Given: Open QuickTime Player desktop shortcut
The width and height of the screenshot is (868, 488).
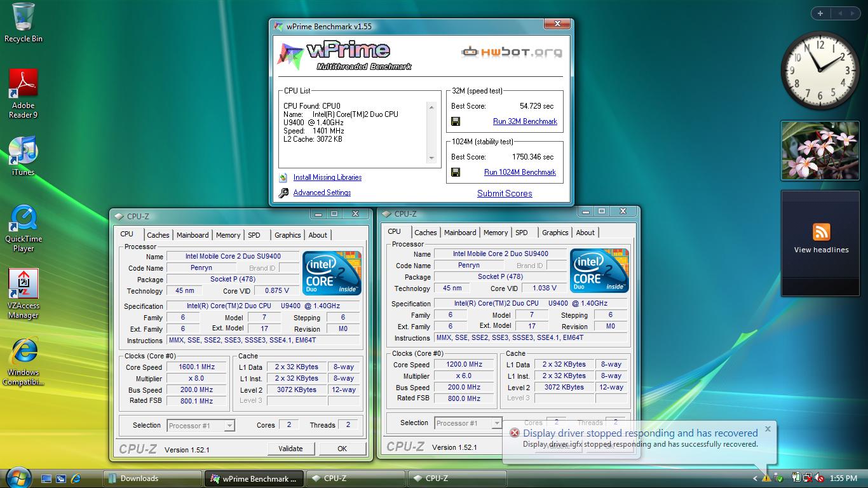Looking at the screenshot, I should point(24,227).
